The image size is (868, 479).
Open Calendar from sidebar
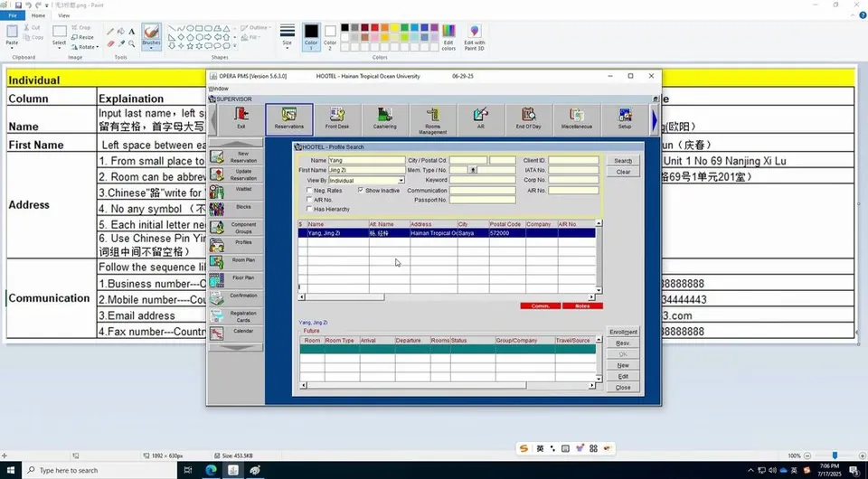pyautogui.click(x=236, y=334)
